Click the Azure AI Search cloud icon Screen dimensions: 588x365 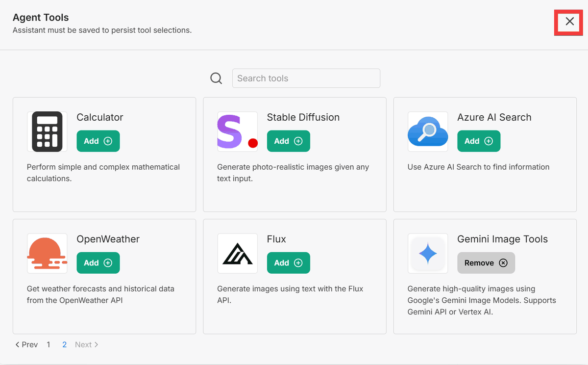pyautogui.click(x=428, y=131)
